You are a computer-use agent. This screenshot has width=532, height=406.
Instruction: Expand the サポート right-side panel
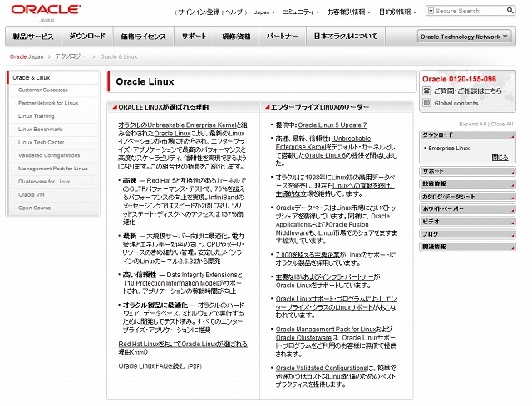[x=467, y=171]
